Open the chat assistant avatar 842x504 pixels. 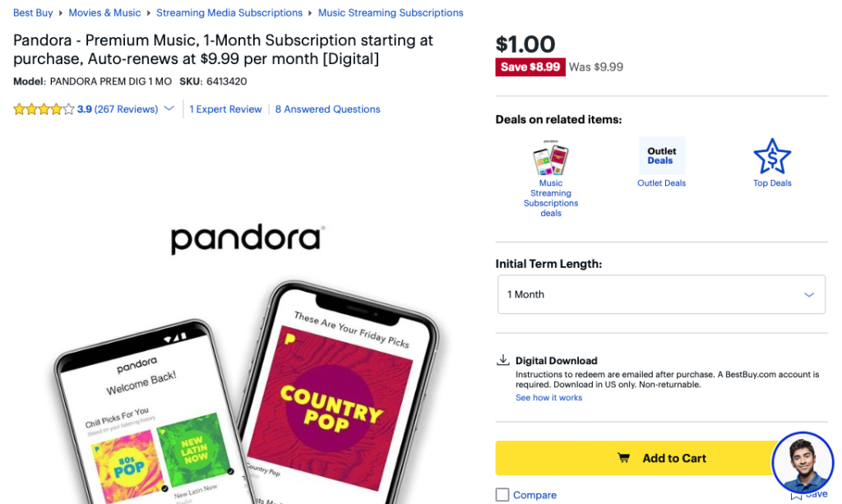coord(803,462)
